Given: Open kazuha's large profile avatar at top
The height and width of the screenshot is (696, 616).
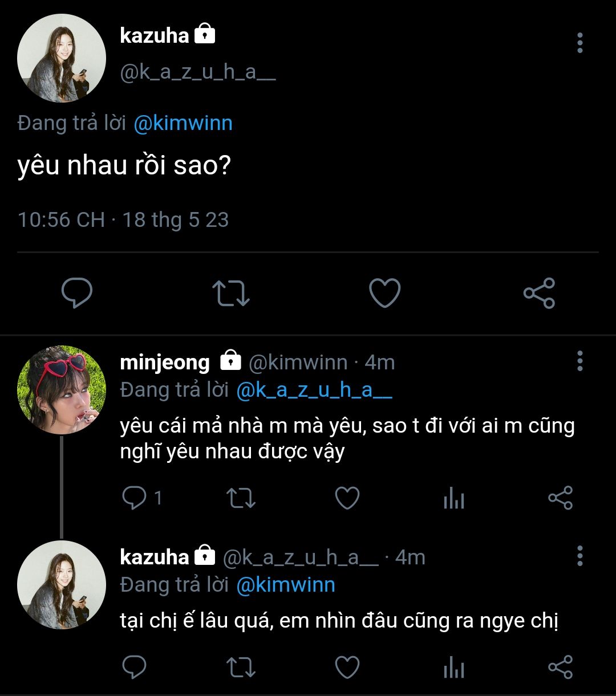Looking at the screenshot, I should [62, 58].
